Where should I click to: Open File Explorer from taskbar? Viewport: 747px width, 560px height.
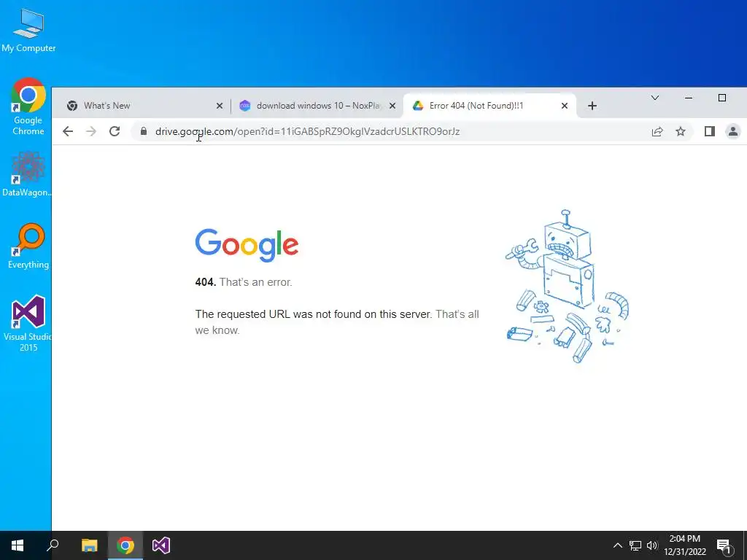tap(89, 545)
